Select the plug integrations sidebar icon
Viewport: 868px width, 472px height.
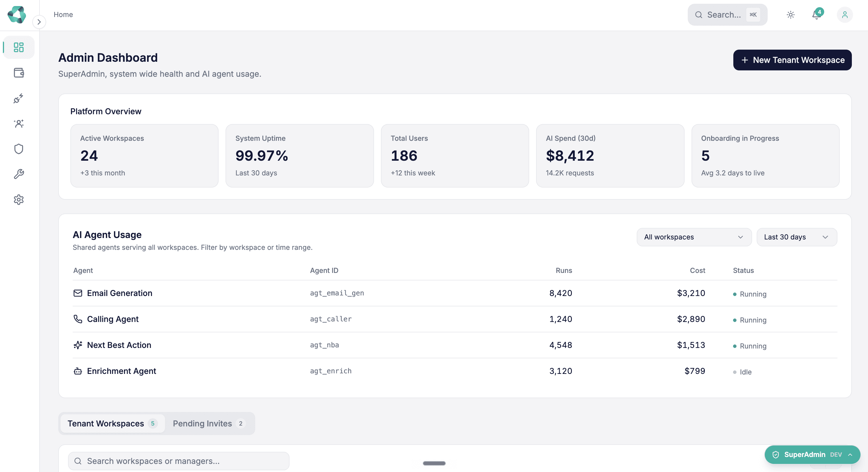(x=19, y=98)
